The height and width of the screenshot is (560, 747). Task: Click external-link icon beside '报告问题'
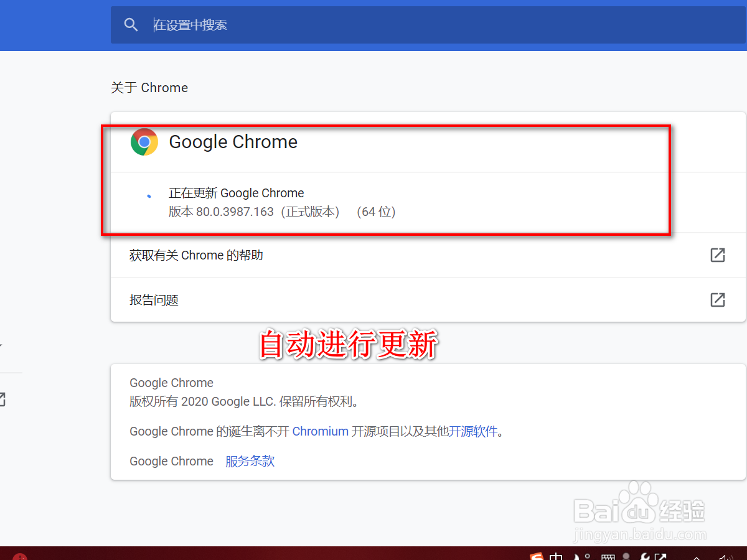click(x=718, y=300)
